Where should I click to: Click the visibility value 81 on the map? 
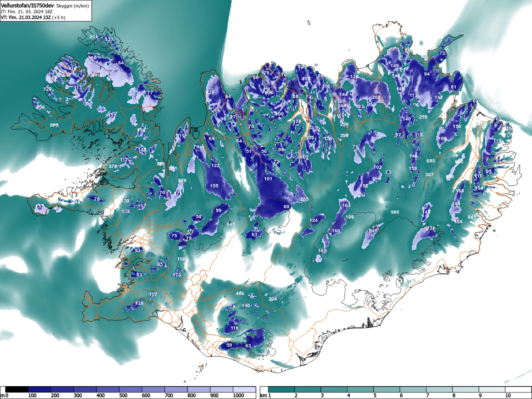pos(453,87)
